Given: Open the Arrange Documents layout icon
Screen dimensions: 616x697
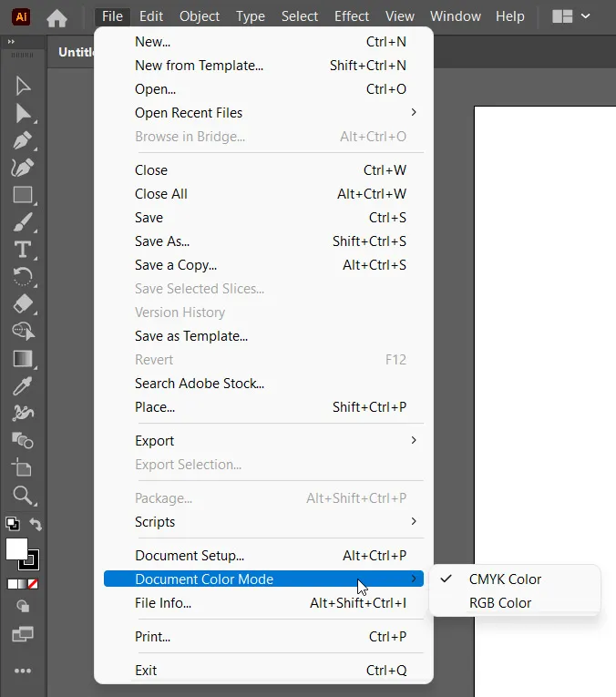Looking at the screenshot, I should tap(562, 16).
